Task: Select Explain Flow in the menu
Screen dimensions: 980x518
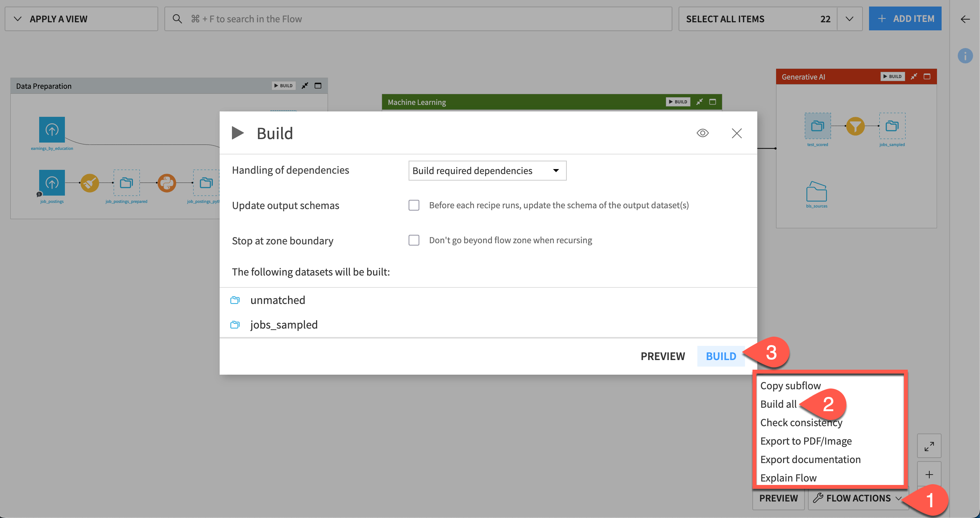Action: (788, 478)
